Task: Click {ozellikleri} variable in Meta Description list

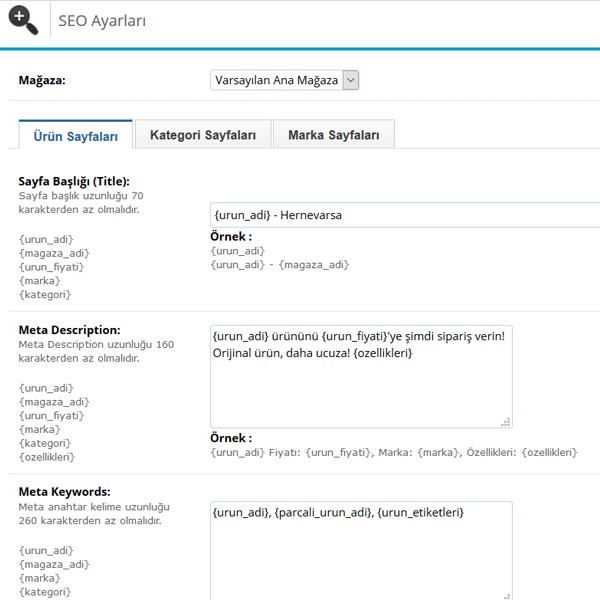Action: tap(47, 457)
